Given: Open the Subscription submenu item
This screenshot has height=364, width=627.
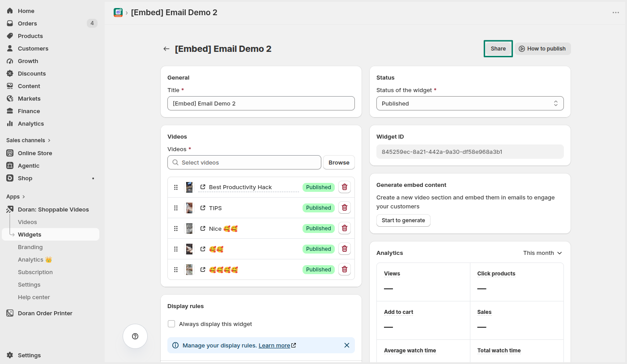Looking at the screenshot, I should click(x=35, y=272).
